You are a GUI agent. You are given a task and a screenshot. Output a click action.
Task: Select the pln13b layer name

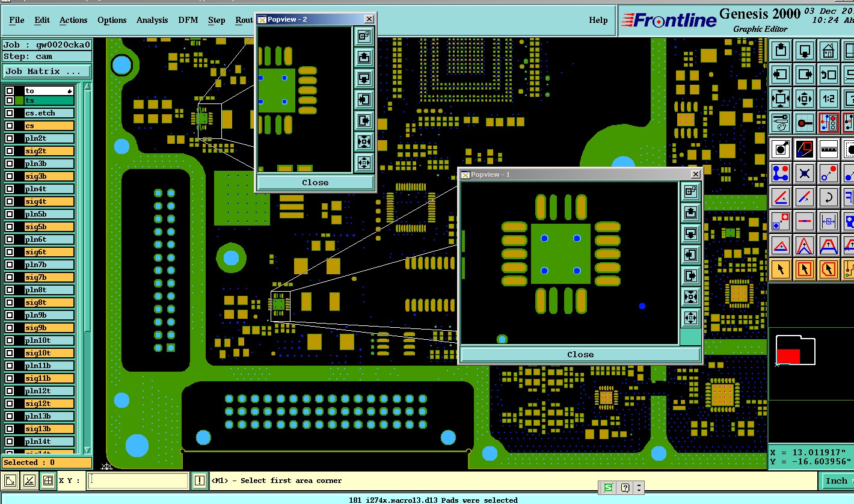[49, 416]
